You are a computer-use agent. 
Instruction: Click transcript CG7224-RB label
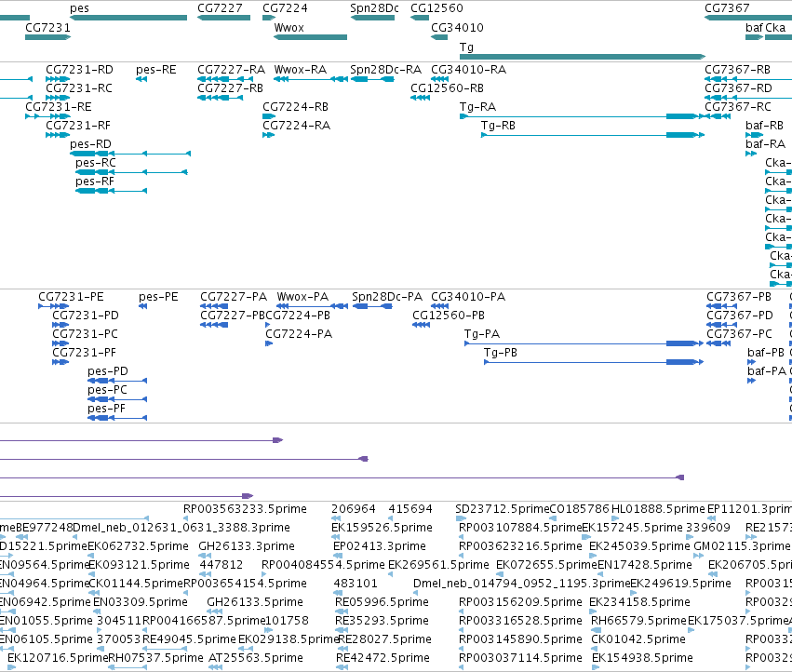pyautogui.click(x=295, y=107)
